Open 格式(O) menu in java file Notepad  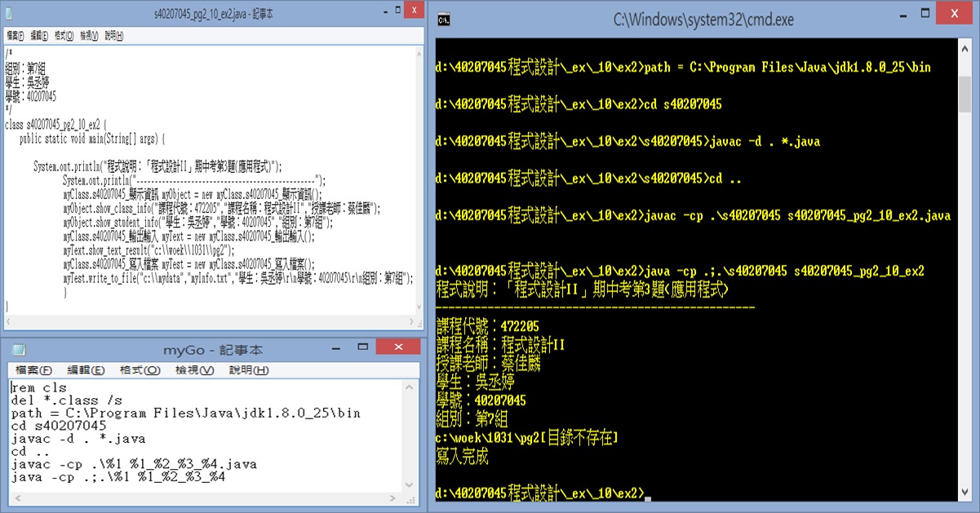pyautogui.click(x=64, y=36)
